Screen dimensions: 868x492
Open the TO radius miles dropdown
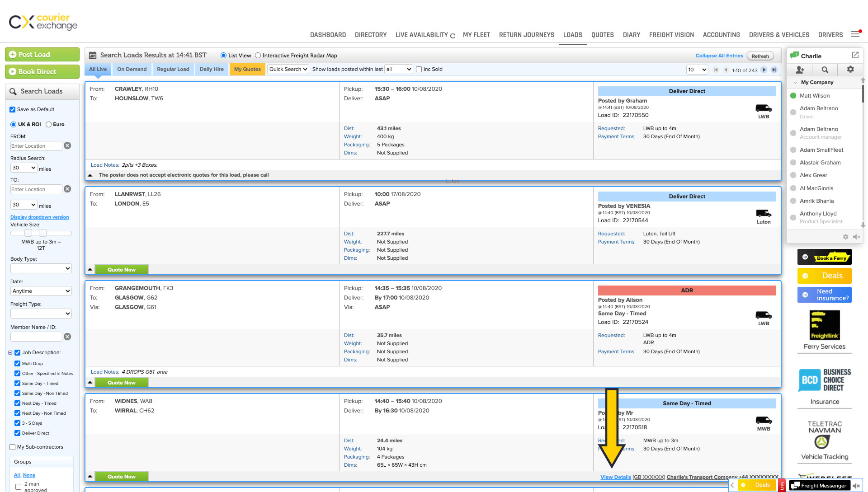coord(24,205)
